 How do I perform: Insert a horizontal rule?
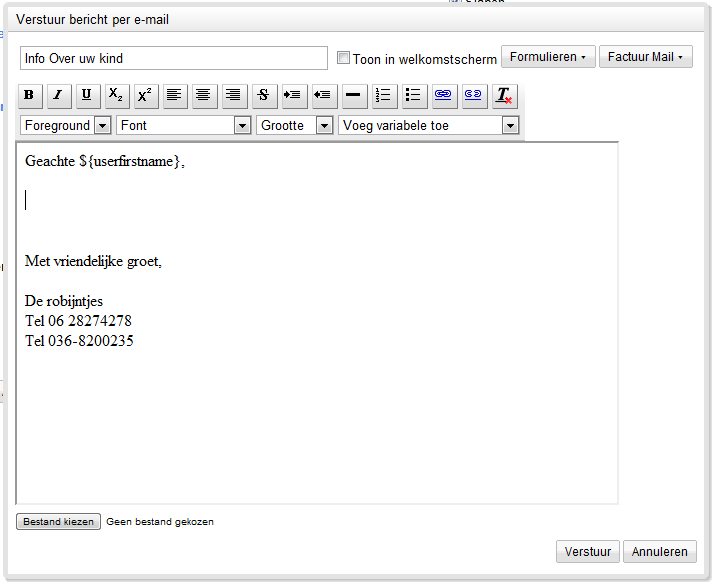[x=353, y=96]
